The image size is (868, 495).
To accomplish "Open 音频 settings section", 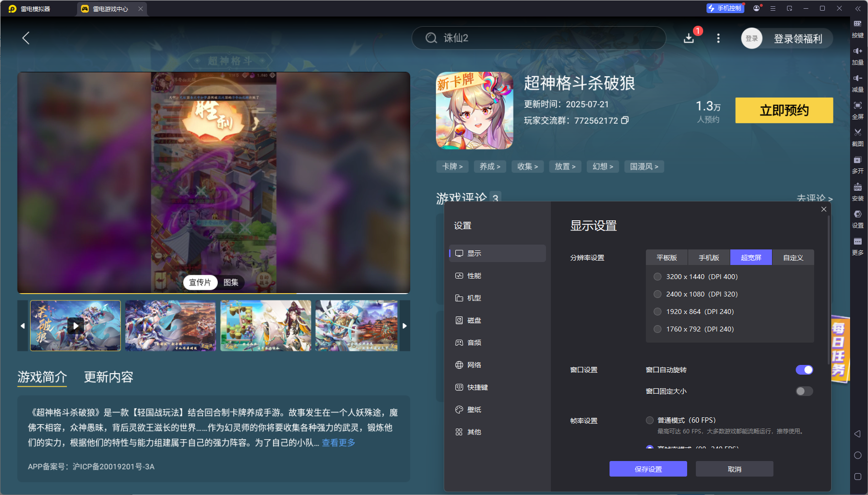I will coord(497,343).
